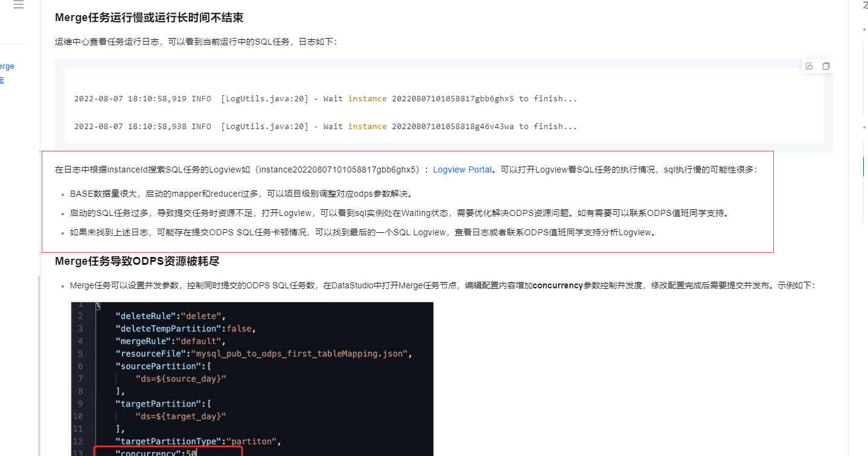Open the JSON config screenshot image
The height and width of the screenshot is (456, 868).
pyautogui.click(x=252, y=379)
